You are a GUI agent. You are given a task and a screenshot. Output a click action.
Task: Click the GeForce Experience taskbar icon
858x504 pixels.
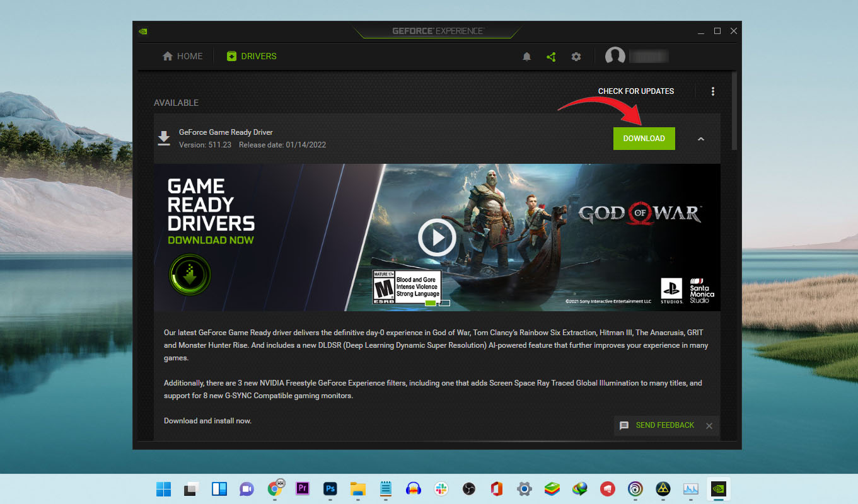pos(718,489)
